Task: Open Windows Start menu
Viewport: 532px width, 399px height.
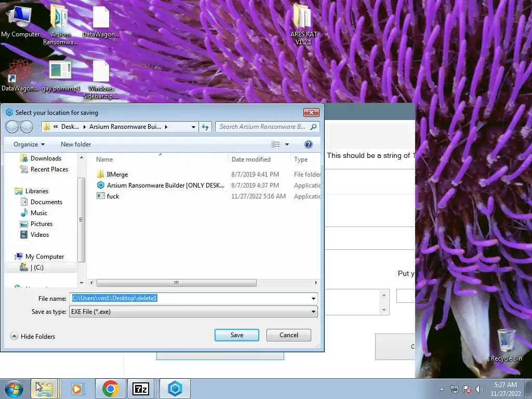Action: tap(14, 389)
